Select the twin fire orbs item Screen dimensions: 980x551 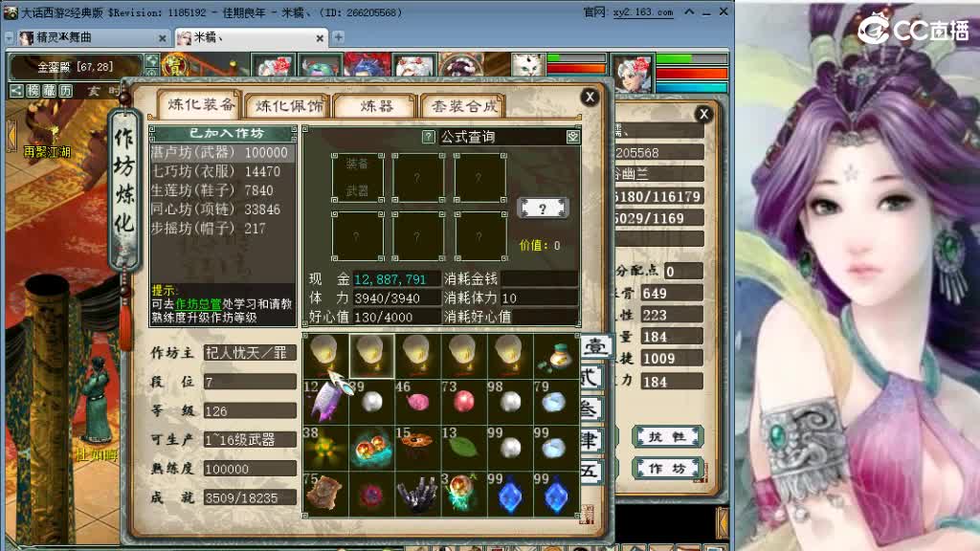point(371,448)
